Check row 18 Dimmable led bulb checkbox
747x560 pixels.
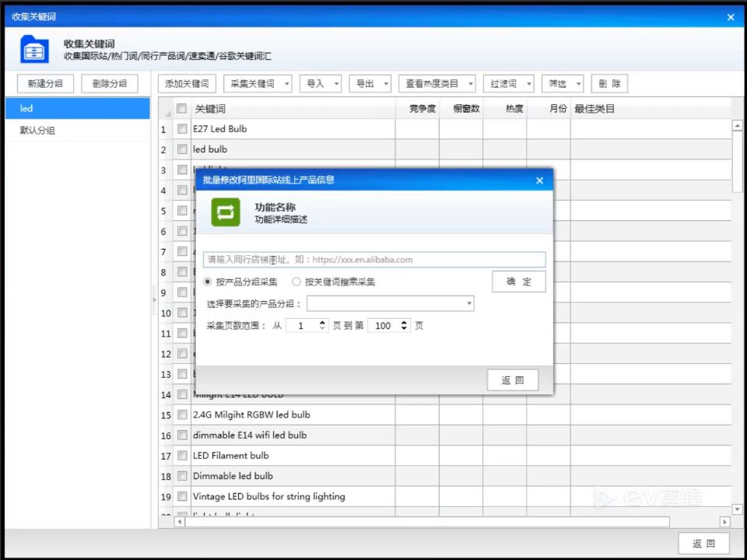pos(182,476)
